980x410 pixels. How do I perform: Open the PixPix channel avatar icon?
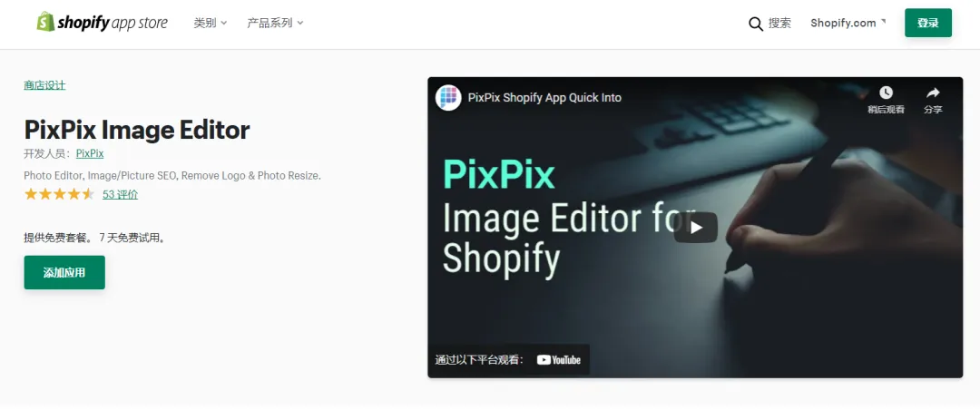(448, 97)
